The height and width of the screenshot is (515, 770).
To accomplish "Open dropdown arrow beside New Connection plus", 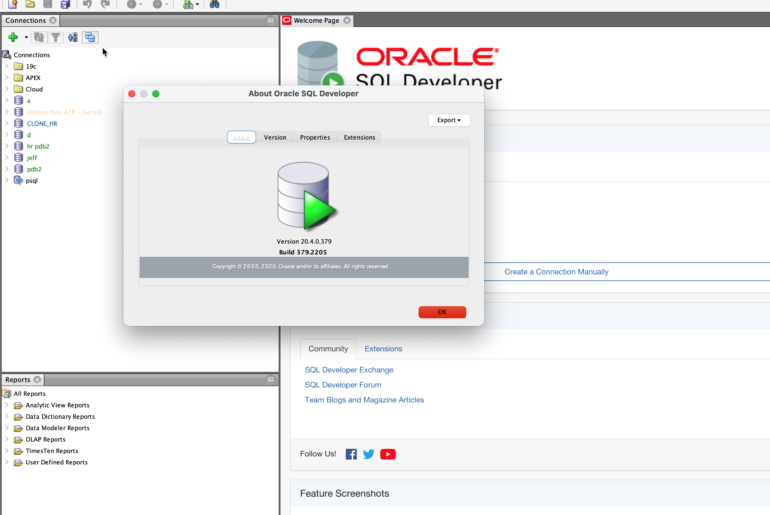I will click(26, 37).
